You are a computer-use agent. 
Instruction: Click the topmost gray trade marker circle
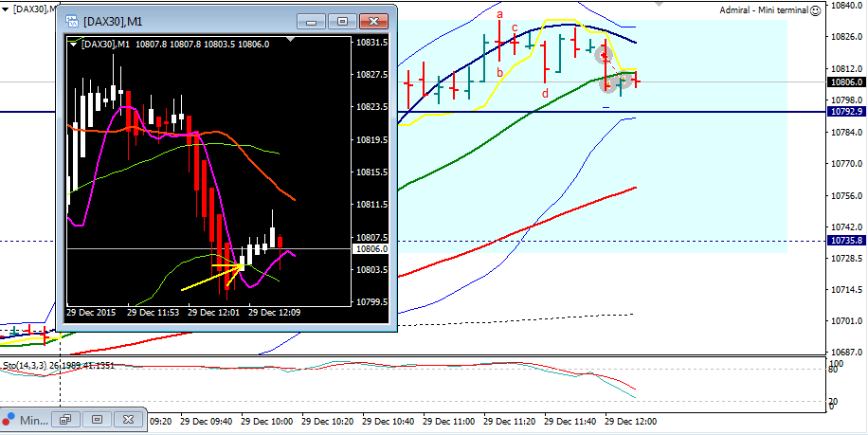click(603, 54)
